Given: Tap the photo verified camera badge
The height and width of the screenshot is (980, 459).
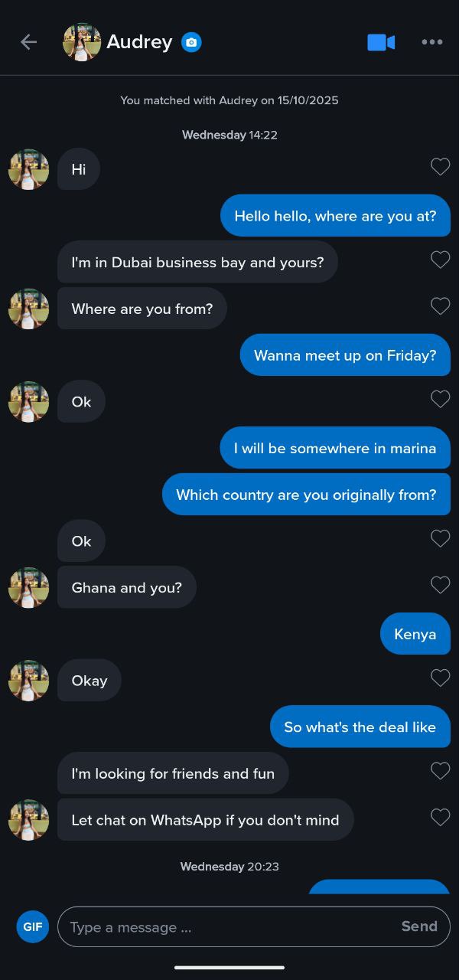Looking at the screenshot, I should 191,42.
